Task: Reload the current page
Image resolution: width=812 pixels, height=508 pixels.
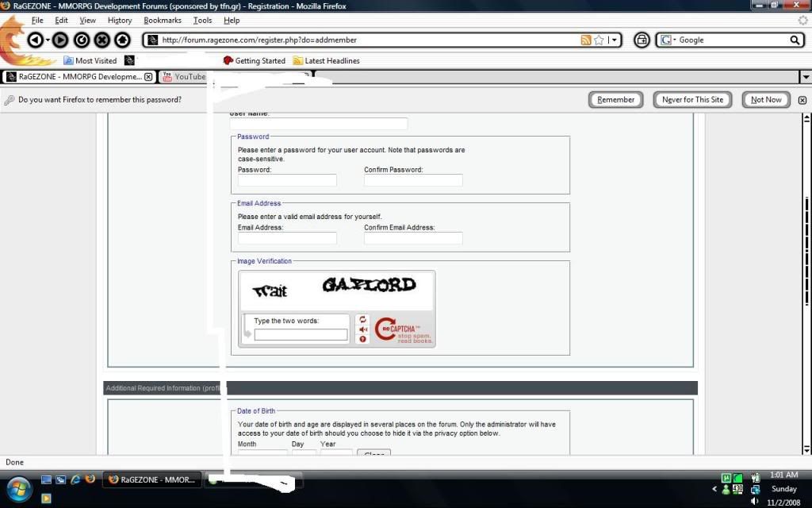Action: (82, 40)
